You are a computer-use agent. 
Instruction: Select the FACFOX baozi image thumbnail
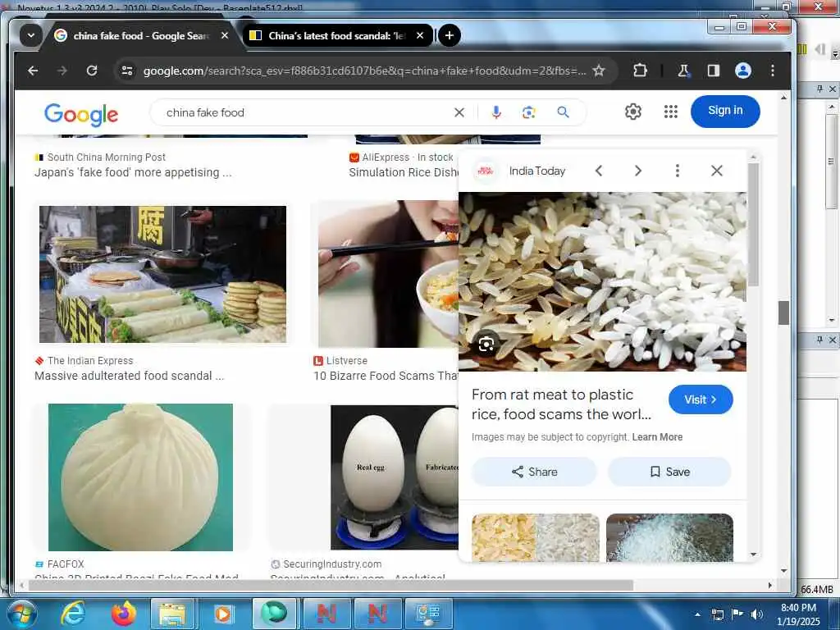(x=140, y=477)
